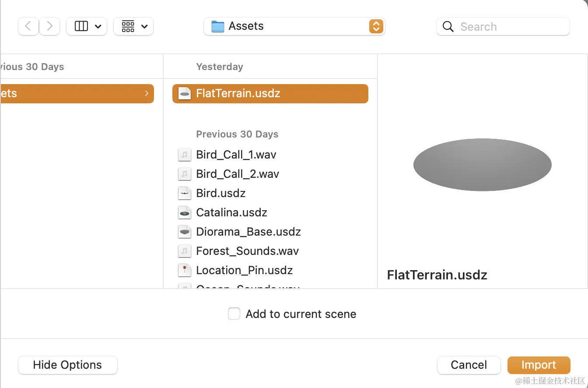
Task: Select Forest_Sounds.wav from the list
Action: (247, 251)
